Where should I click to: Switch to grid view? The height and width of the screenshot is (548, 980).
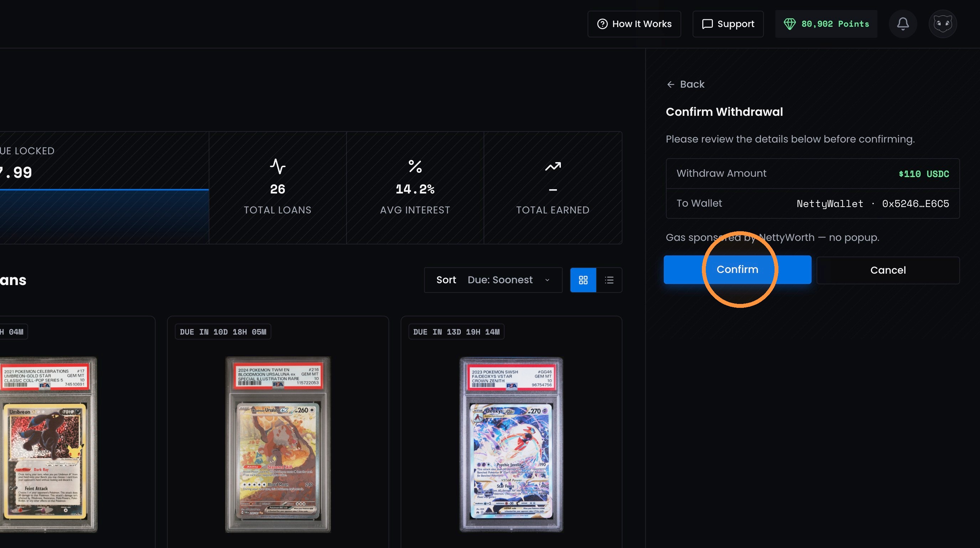[583, 280]
